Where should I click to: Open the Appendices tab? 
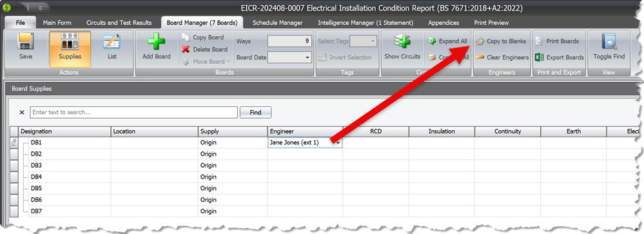(x=444, y=23)
